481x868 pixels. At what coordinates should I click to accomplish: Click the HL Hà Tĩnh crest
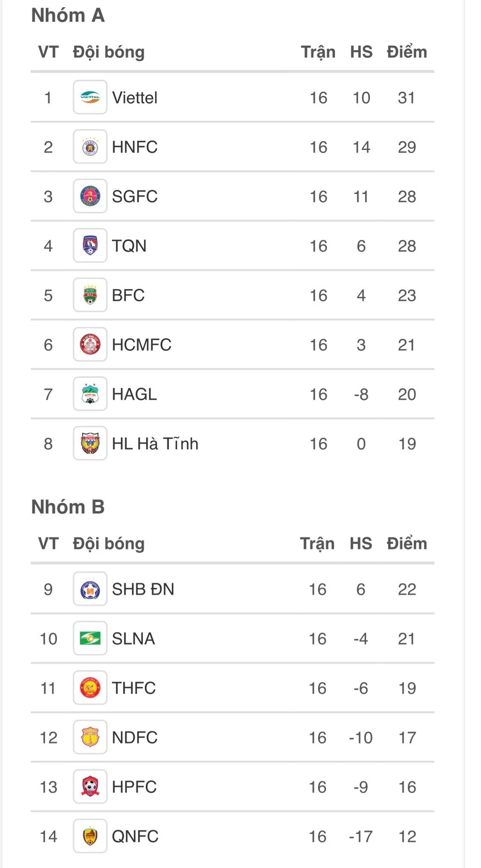click(90, 444)
